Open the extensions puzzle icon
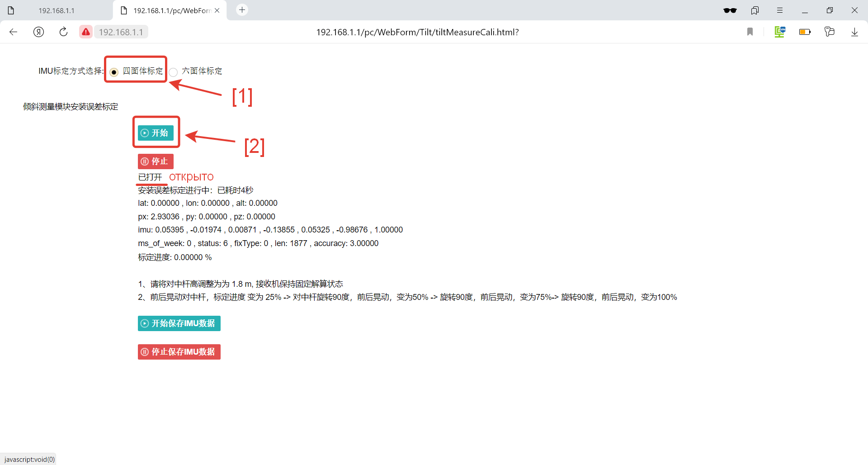868x465 pixels. (830, 32)
